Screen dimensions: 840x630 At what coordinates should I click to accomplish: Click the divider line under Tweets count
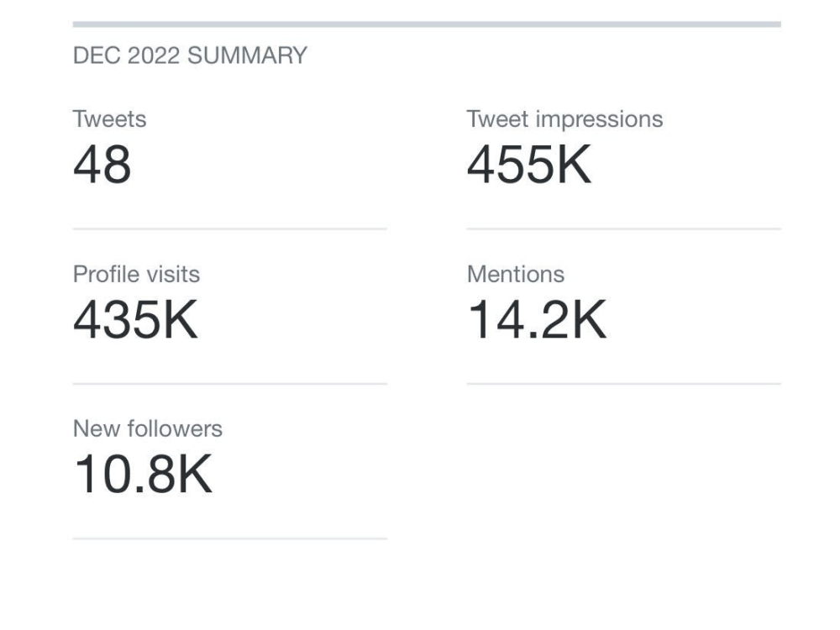tap(230, 228)
